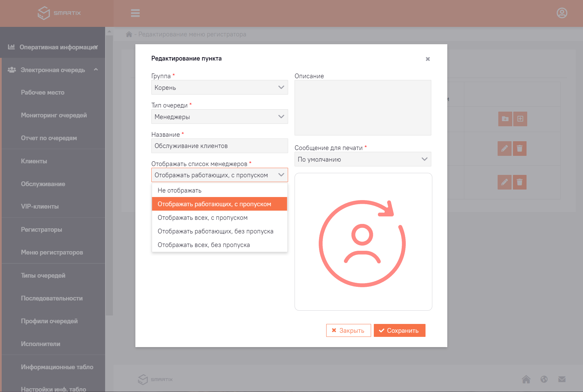
Task: Click the footer home icon
Action: (x=526, y=379)
